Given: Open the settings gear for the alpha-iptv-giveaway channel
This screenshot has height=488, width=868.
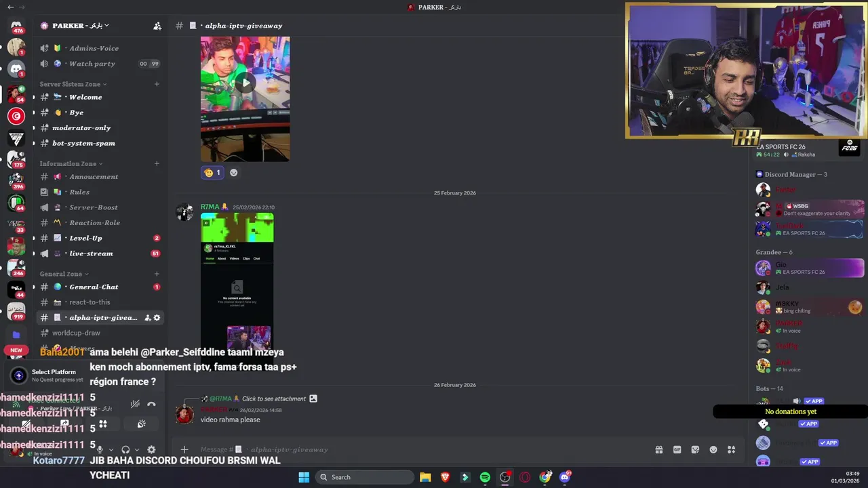Looking at the screenshot, I should [157, 317].
